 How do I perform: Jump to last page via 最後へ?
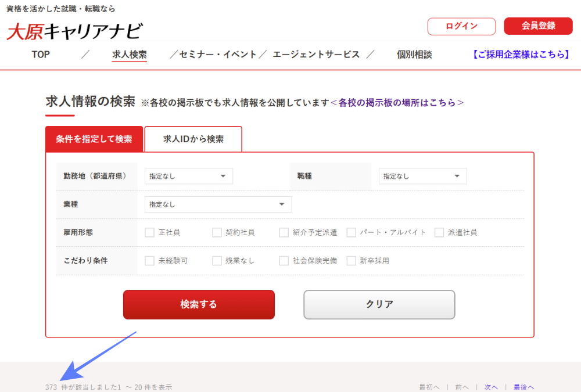pos(523,387)
